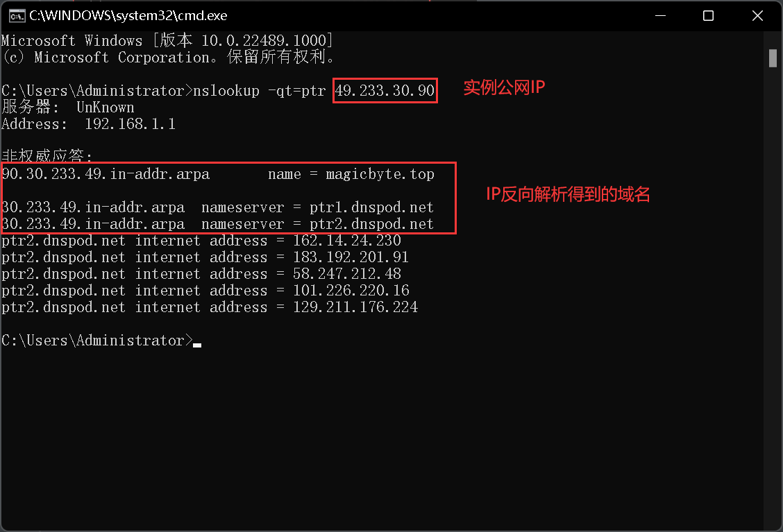Minimize the cmd.exe window
This screenshot has width=783, height=532.
pyautogui.click(x=660, y=16)
